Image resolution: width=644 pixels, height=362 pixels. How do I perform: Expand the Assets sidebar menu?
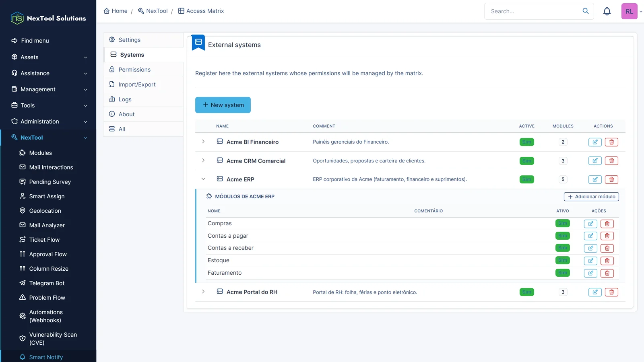[x=49, y=57]
